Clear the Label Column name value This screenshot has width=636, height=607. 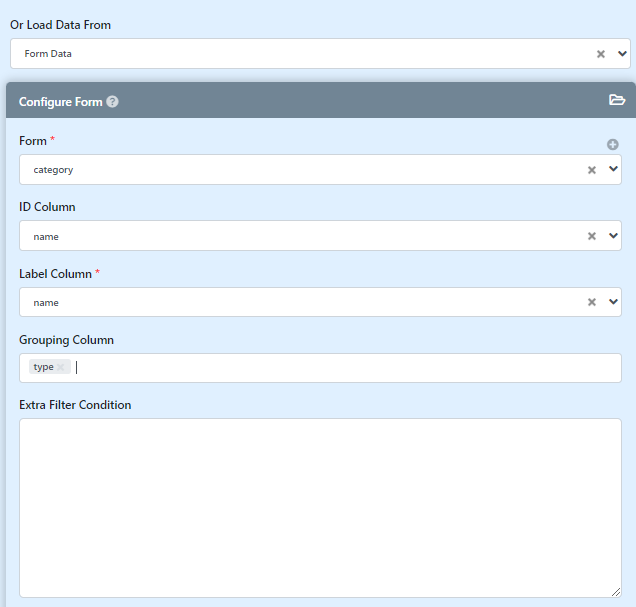pos(592,302)
